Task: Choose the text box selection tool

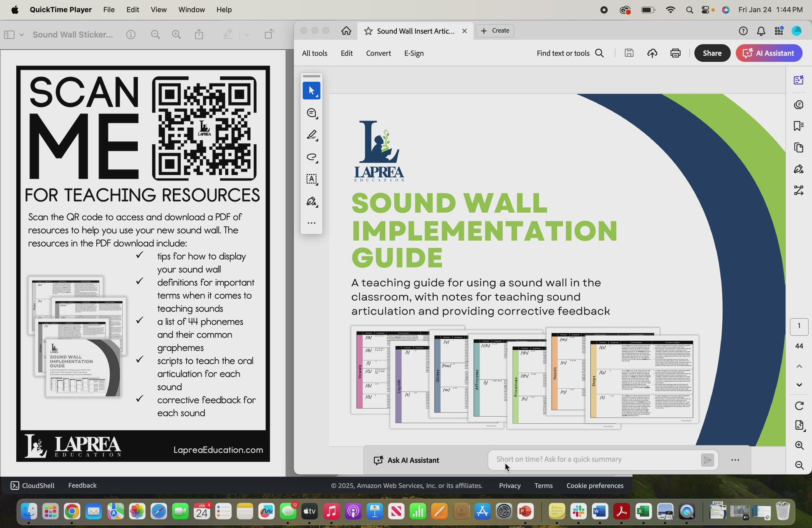Action: point(312,179)
